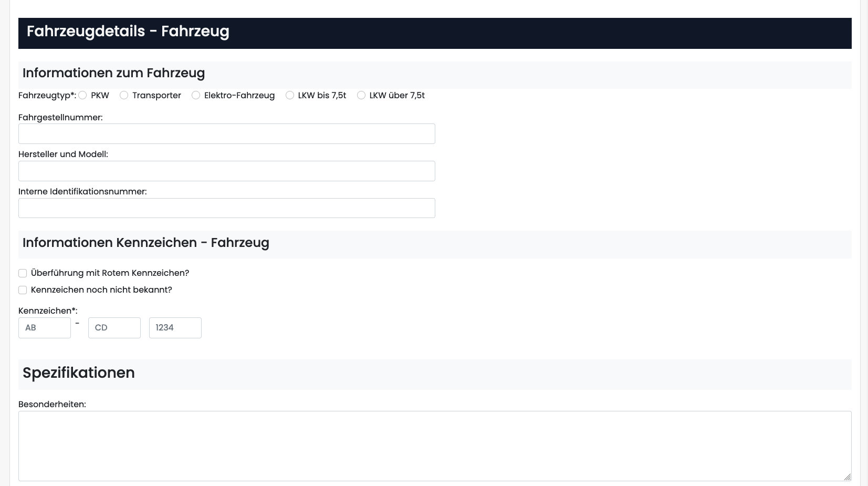Focus the Hersteller und Modell input
868x486 pixels.
[x=226, y=171]
